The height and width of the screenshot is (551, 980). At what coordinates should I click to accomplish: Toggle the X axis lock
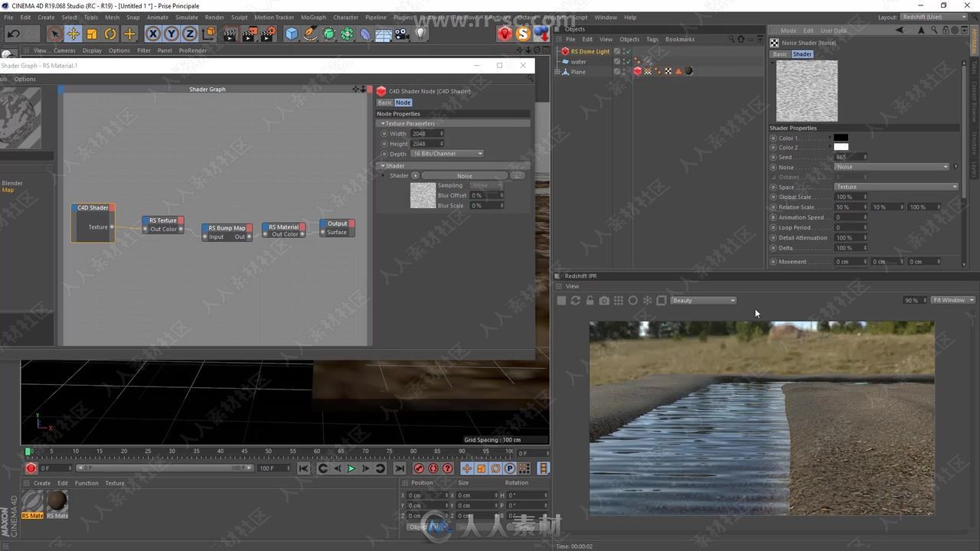153,34
